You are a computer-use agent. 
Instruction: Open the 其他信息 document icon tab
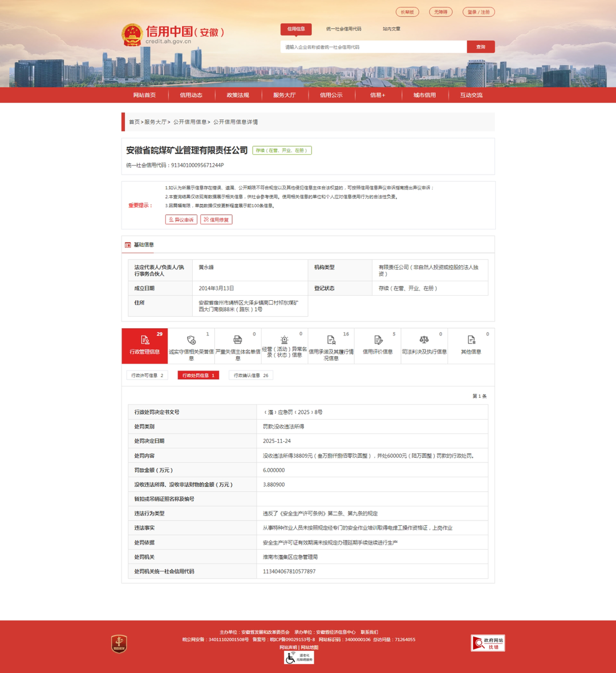(471, 340)
